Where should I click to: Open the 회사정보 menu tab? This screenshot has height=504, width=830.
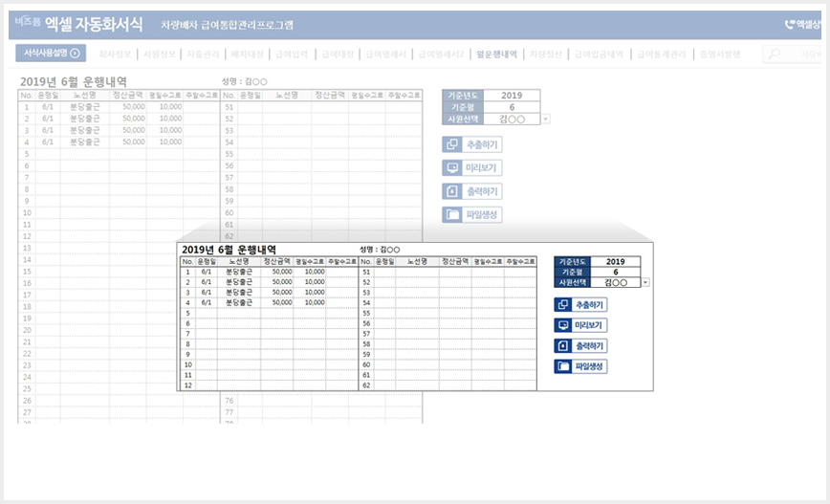pos(115,54)
